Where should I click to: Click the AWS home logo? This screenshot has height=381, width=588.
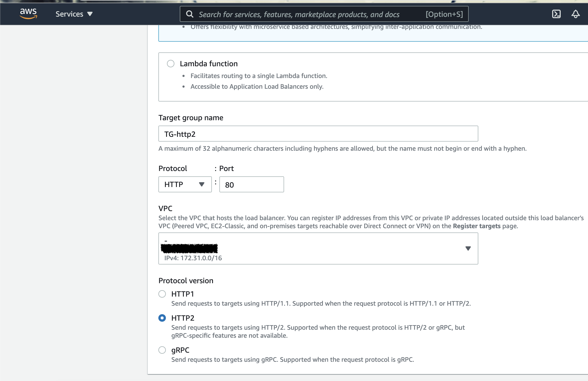click(x=28, y=14)
